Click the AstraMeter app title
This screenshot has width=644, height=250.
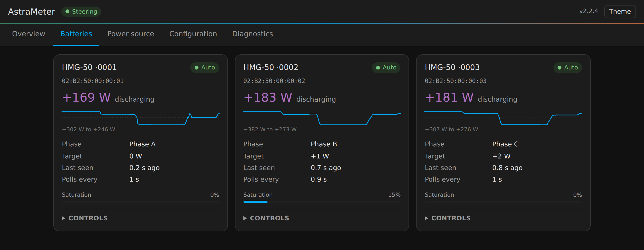point(32,12)
